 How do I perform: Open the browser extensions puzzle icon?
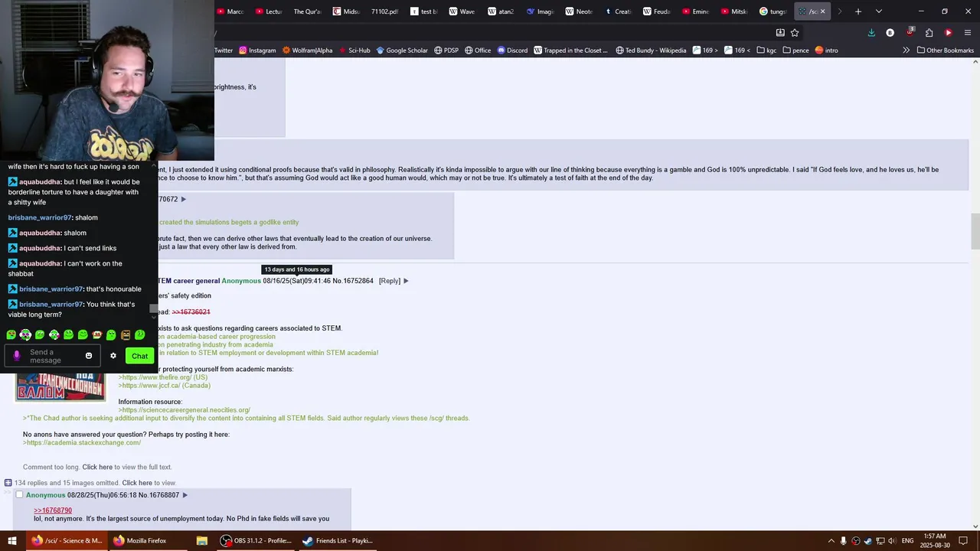[929, 32]
